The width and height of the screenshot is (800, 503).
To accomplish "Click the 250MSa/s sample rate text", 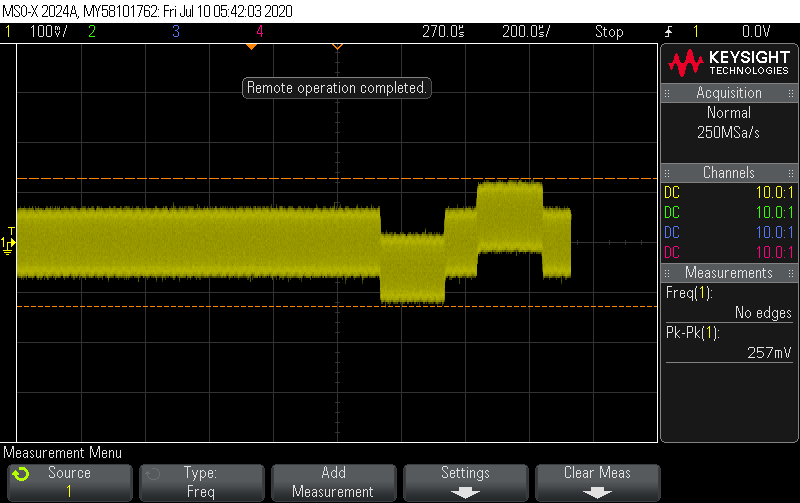I will tap(729, 133).
